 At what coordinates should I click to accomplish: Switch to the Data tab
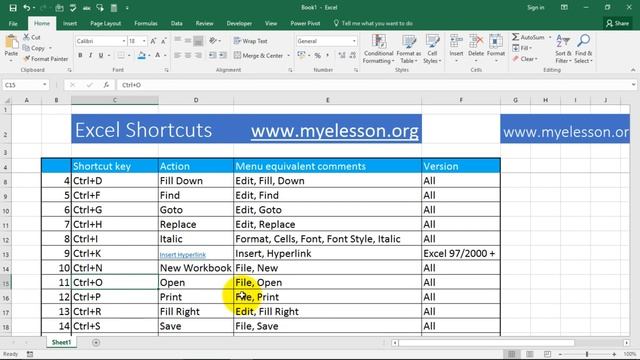coord(176,24)
